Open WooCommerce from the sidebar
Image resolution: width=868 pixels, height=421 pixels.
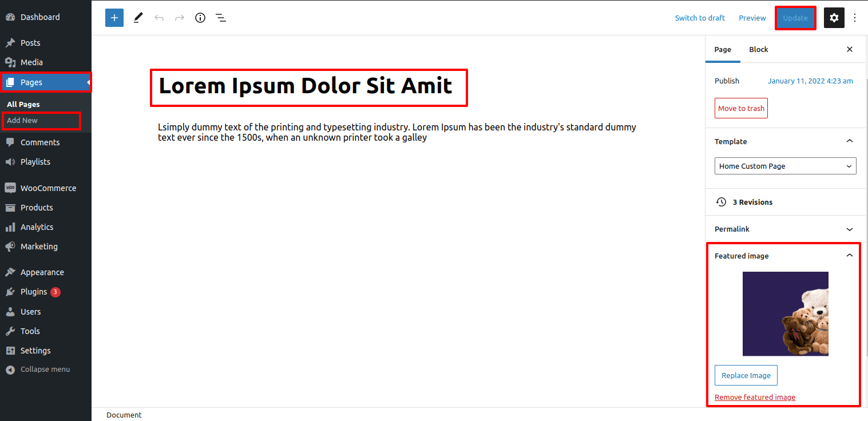coord(48,188)
